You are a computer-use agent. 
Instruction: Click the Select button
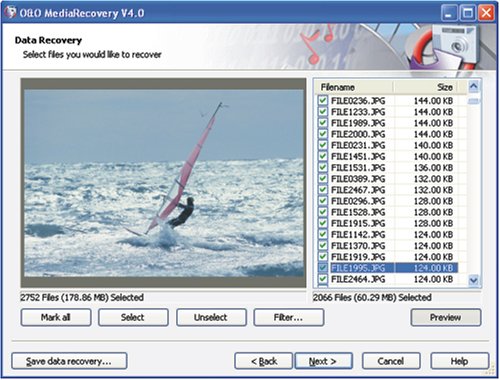(133, 317)
